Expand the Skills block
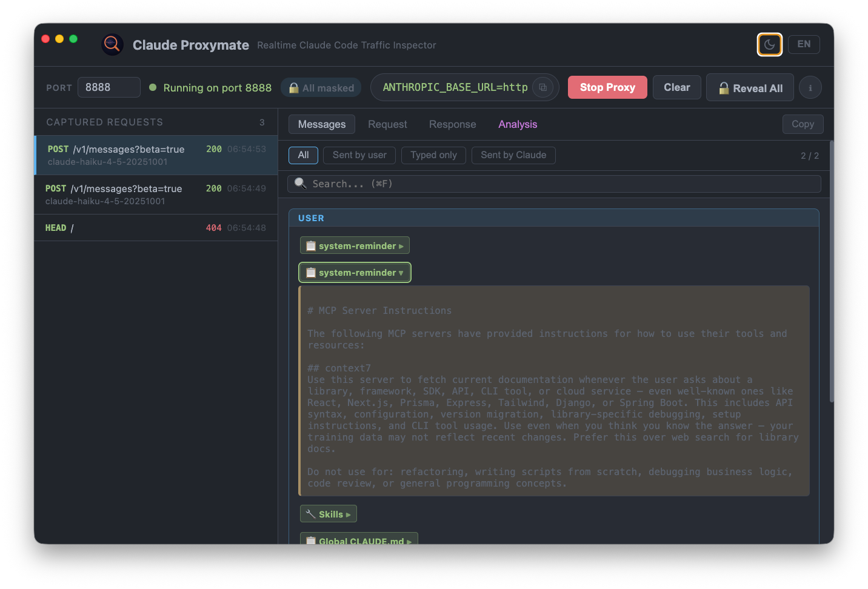 [x=328, y=514]
